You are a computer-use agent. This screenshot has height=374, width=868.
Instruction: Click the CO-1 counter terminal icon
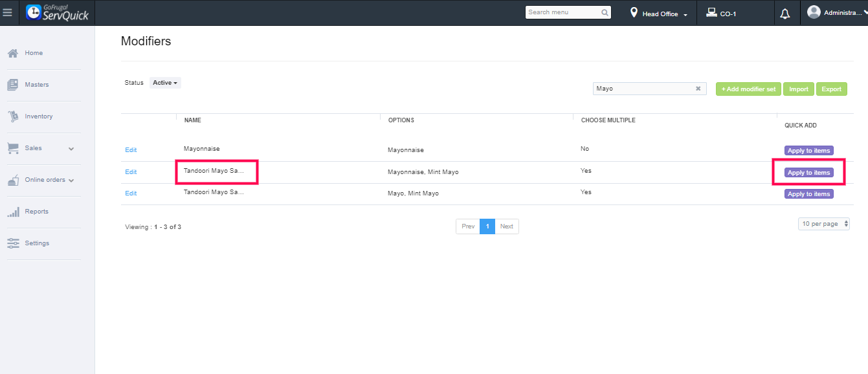(x=711, y=12)
